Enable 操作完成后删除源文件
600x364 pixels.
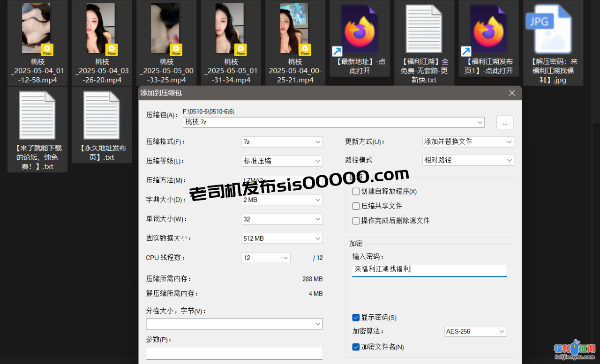tap(356, 221)
